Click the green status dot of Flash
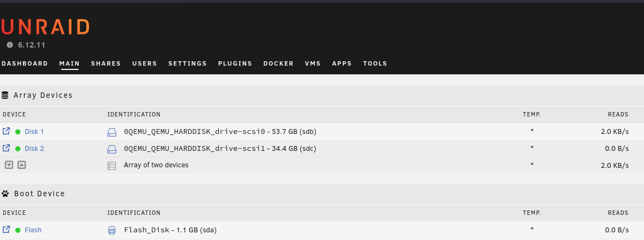 click(x=17, y=230)
